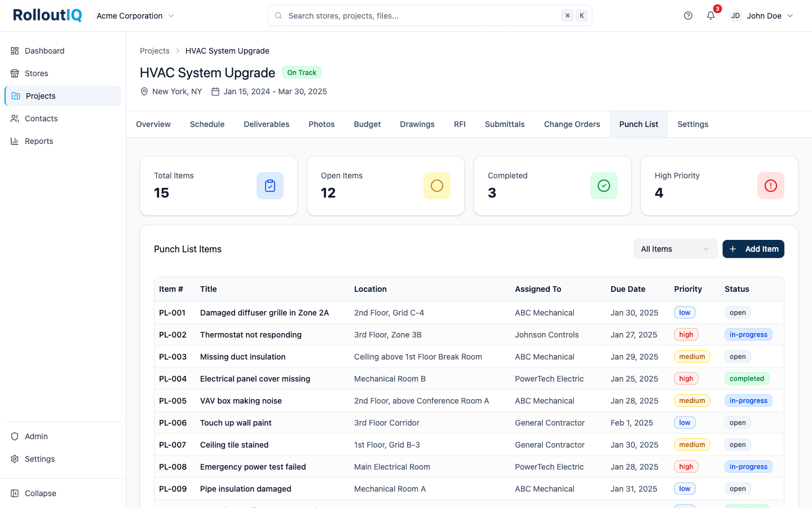Click the Add Item button
Viewport: 812px width, 508px height.
(753, 249)
